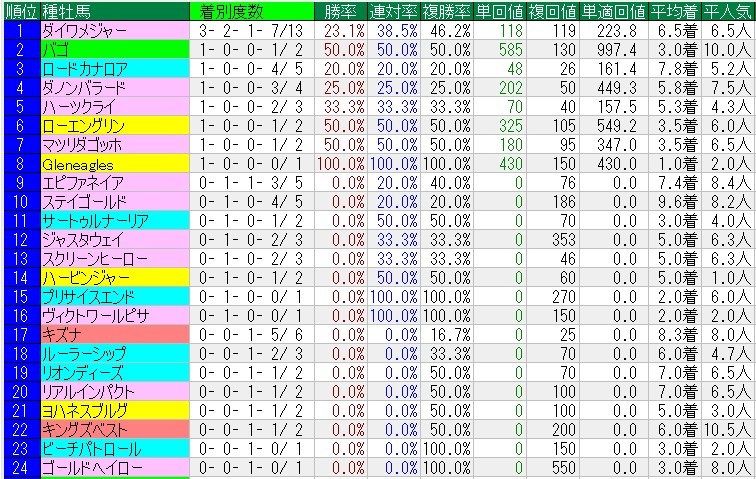Viewport: 756px width, 479px height.
Task: Sort by the 平人気 column header
Action: click(x=728, y=12)
